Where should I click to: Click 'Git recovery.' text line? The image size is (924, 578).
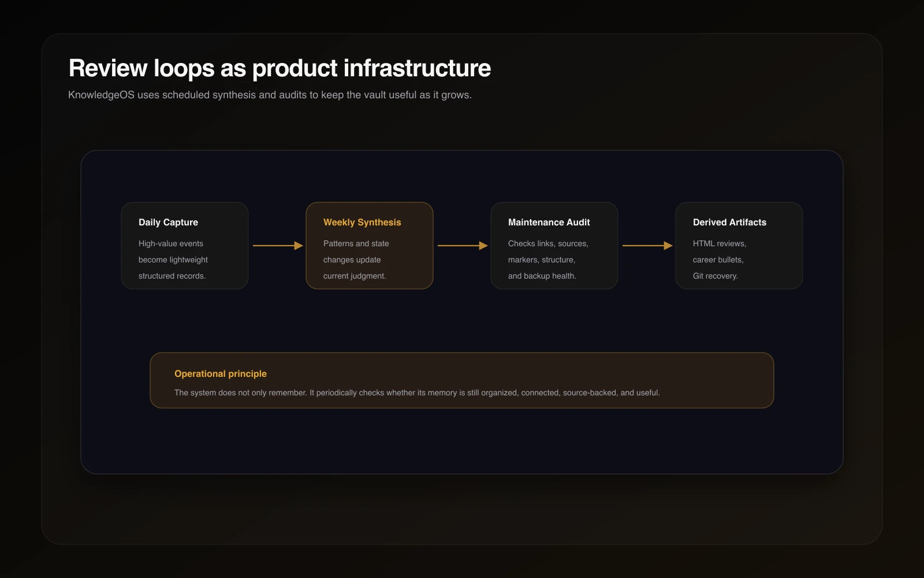tap(716, 276)
